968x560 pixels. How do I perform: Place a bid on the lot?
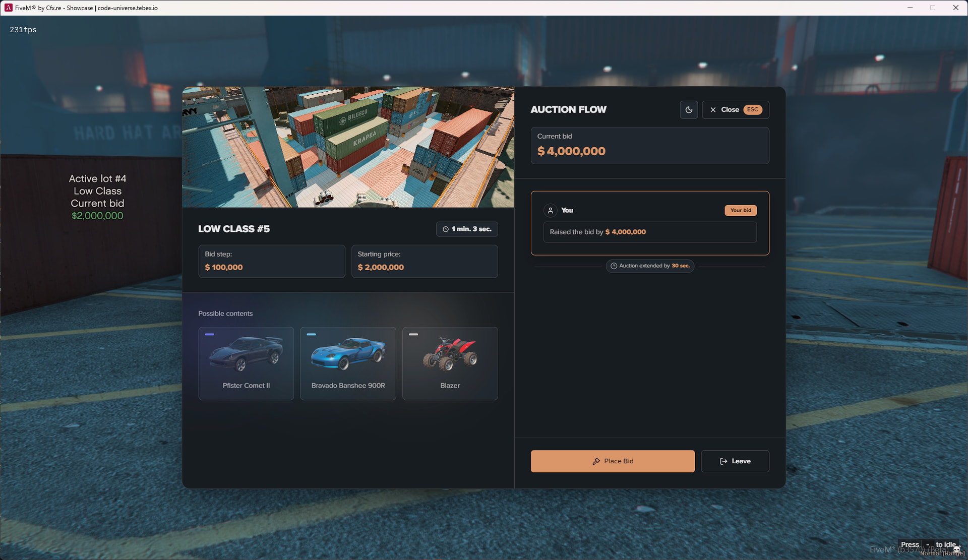point(613,461)
